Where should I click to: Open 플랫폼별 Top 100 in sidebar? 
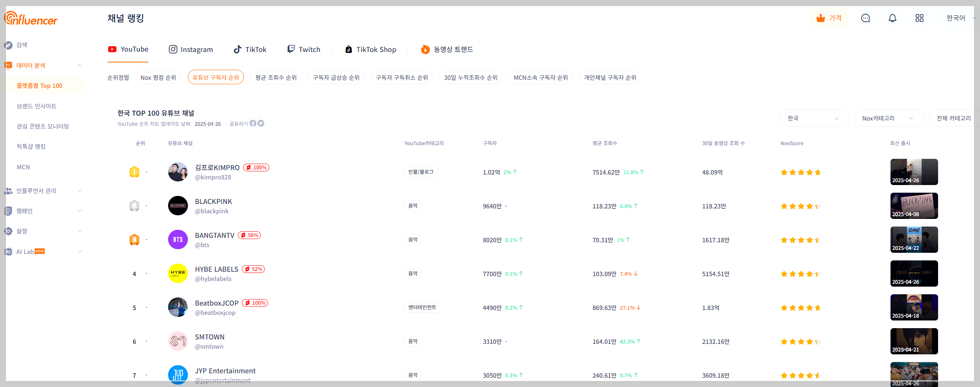pos(40,86)
